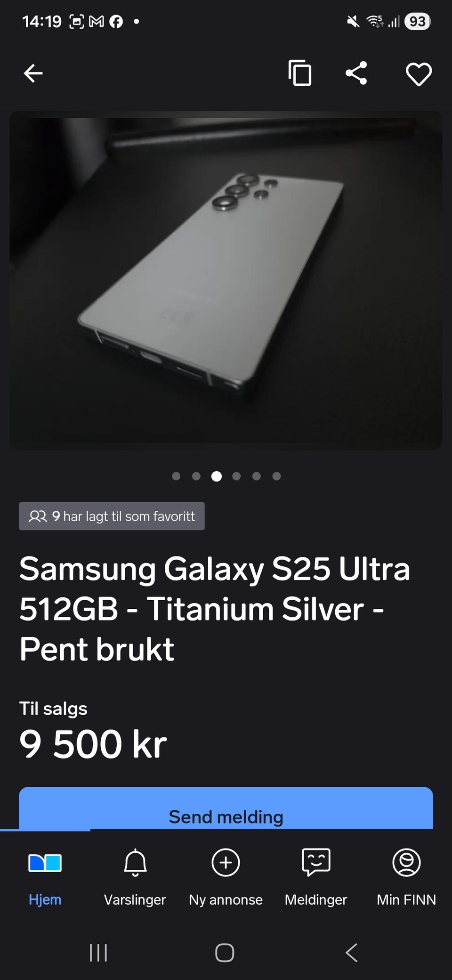This screenshot has height=980, width=452.
Task: Tap the Android back navigation chevron
Action: [x=352, y=953]
